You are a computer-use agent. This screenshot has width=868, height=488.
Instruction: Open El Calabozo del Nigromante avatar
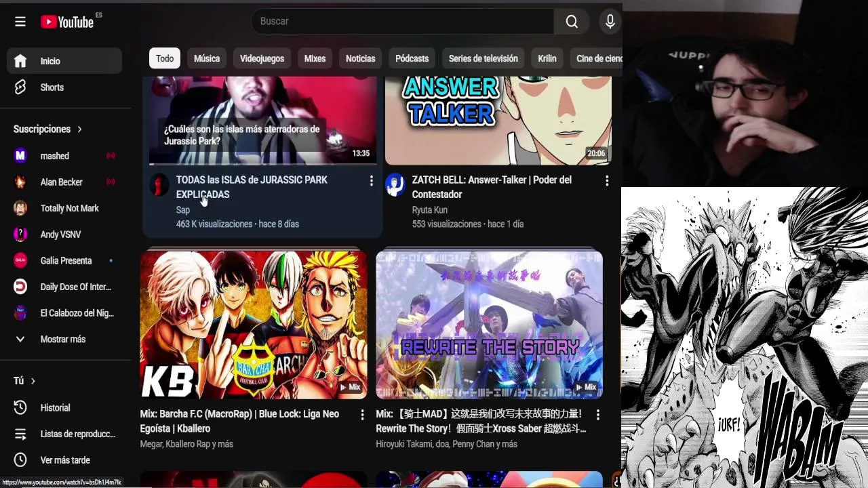tap(20, 313)
